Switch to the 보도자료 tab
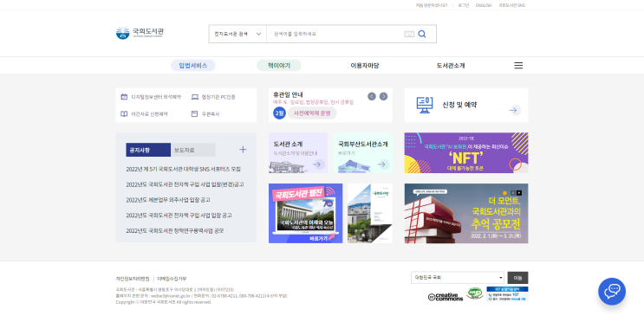Image resolution: width=644 pixels, height=322 pixels. (x=193, y=150)
